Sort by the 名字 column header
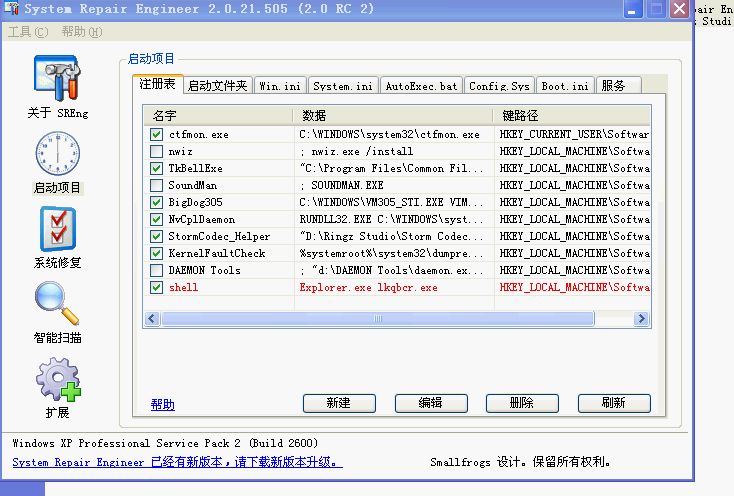The image size is (734, 496). click(218, 115)
